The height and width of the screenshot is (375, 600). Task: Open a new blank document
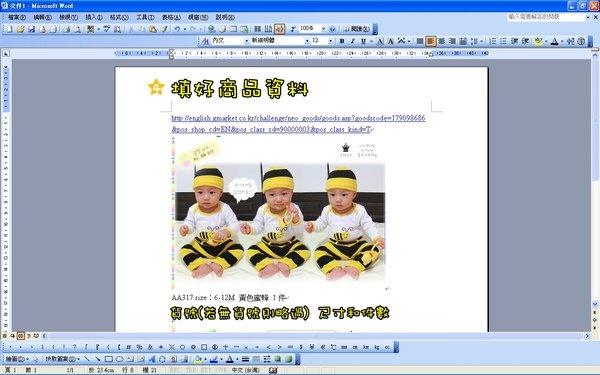coord(10,29)
